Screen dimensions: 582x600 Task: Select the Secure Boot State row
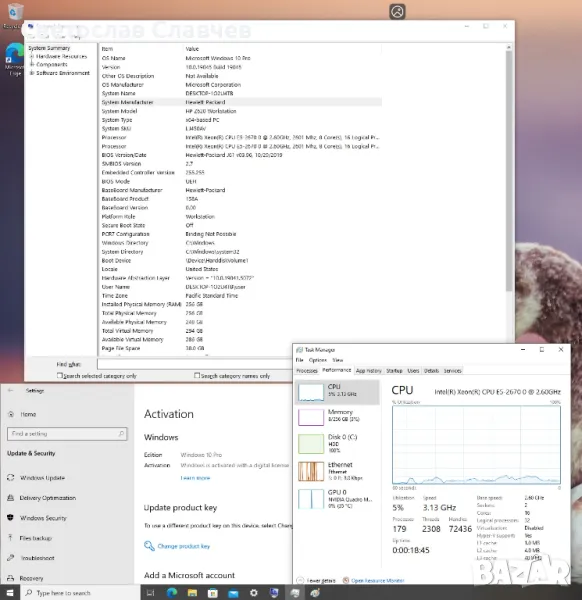[241, 225]
